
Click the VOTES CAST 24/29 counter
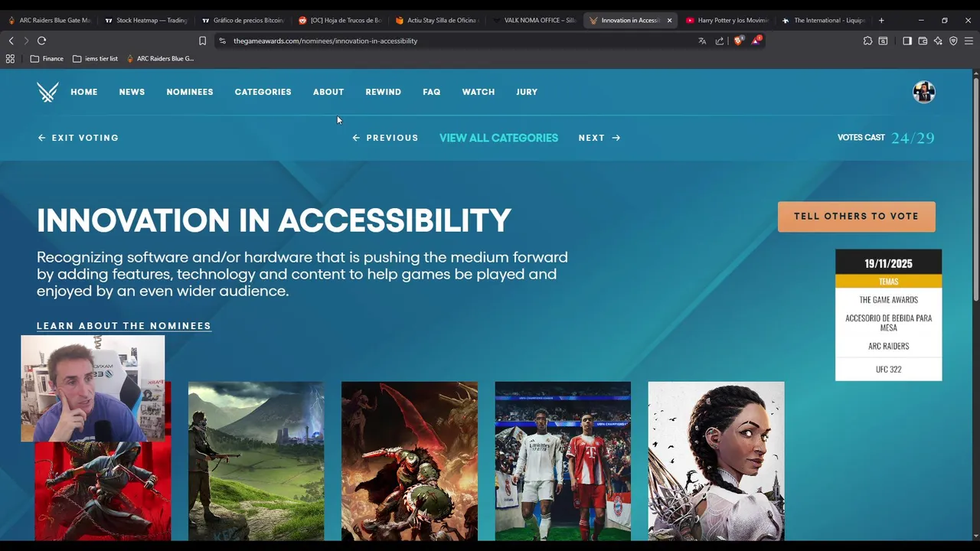tap(886, 138)
